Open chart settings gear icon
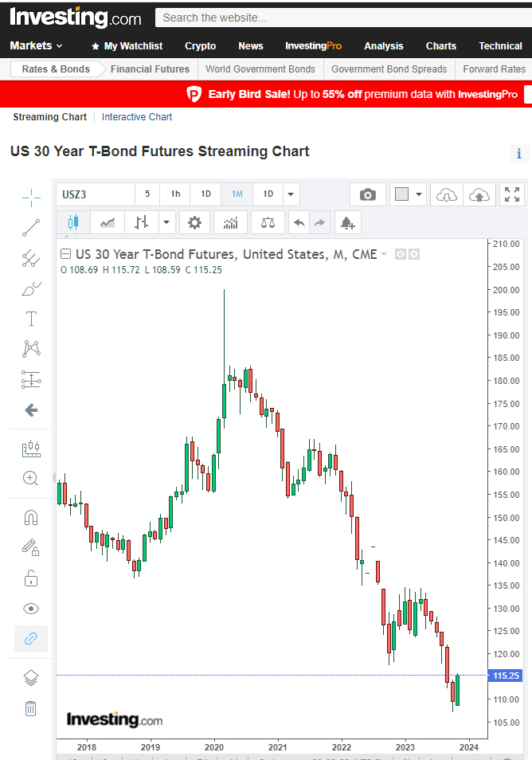Image resolution: width=532 pixels, height=760 pixels. click(x=194, y=223)
